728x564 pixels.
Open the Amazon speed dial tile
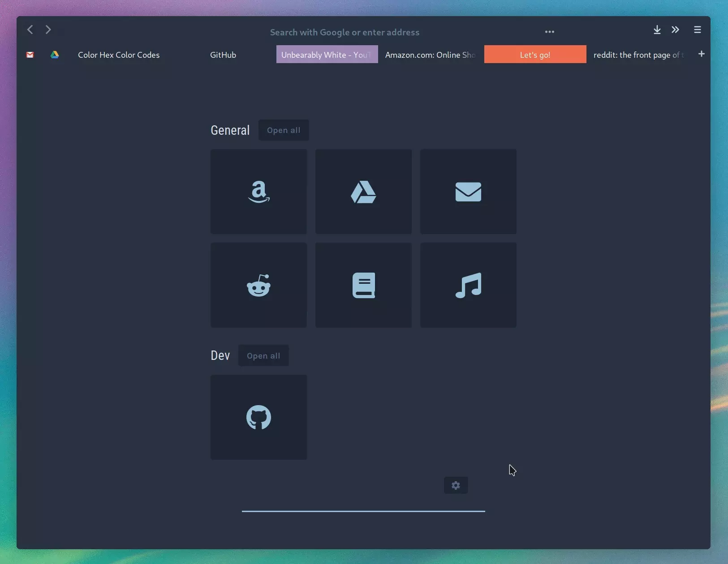pyautogui.click(x=258, y=192)
